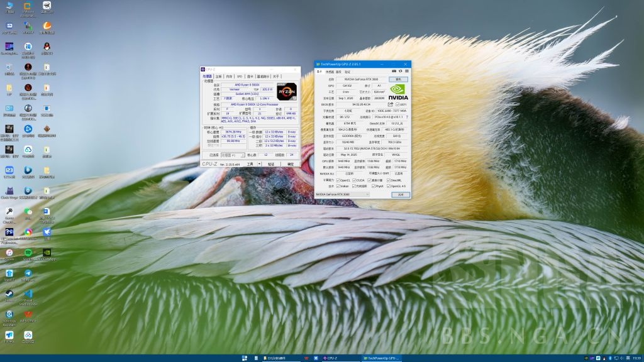644x362 pixels.
Task: Open Spotify from the desktop
Action: click(27, 251)
